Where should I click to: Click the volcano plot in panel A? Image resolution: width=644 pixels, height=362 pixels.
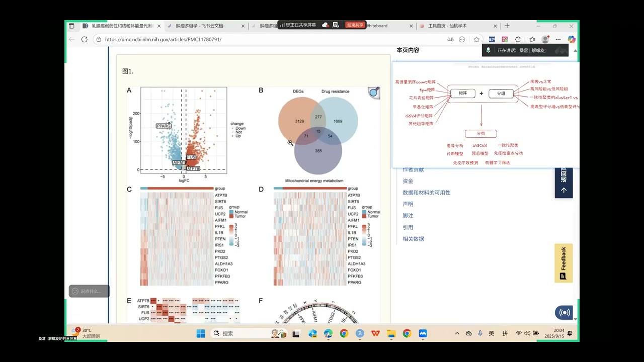click(184, 131)
